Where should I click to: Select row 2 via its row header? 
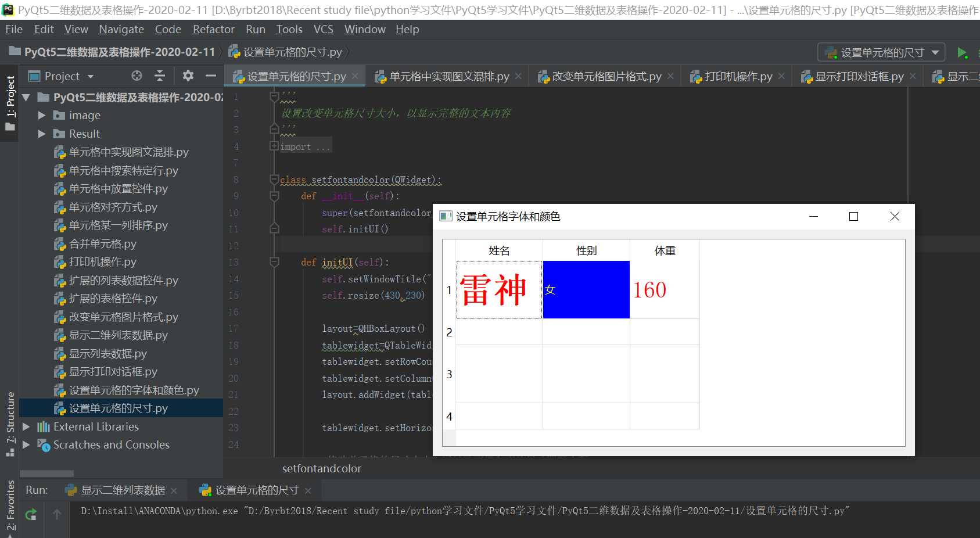[x=449, y=332]
